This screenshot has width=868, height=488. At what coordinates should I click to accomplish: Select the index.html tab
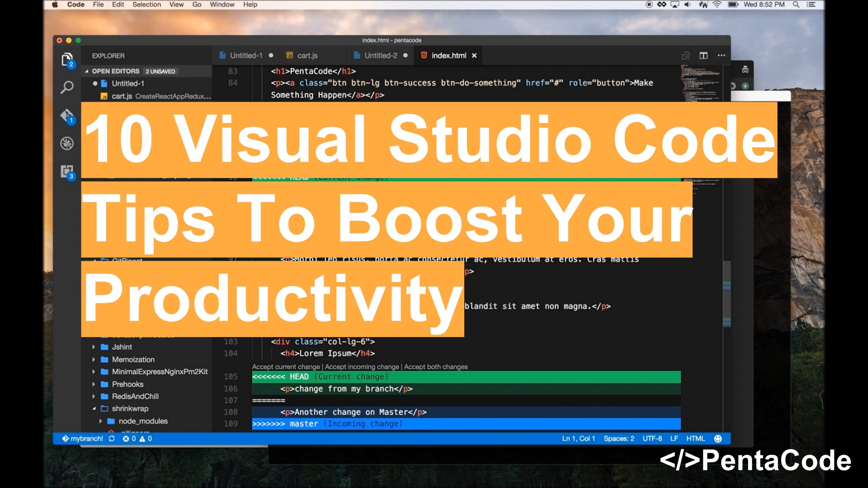pyautogui.click(x=448, y=56)
